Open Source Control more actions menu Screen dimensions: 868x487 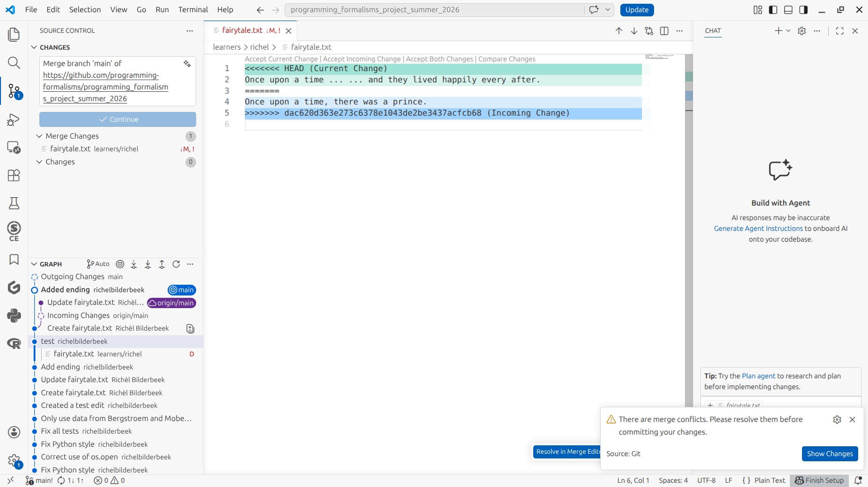click(x=190, y=31)
